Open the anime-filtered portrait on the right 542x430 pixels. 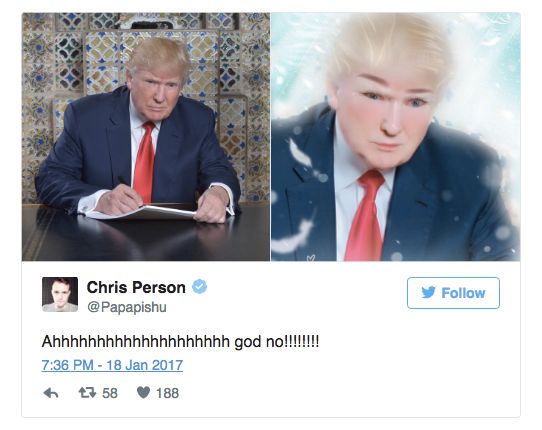[x=395, y=137]
